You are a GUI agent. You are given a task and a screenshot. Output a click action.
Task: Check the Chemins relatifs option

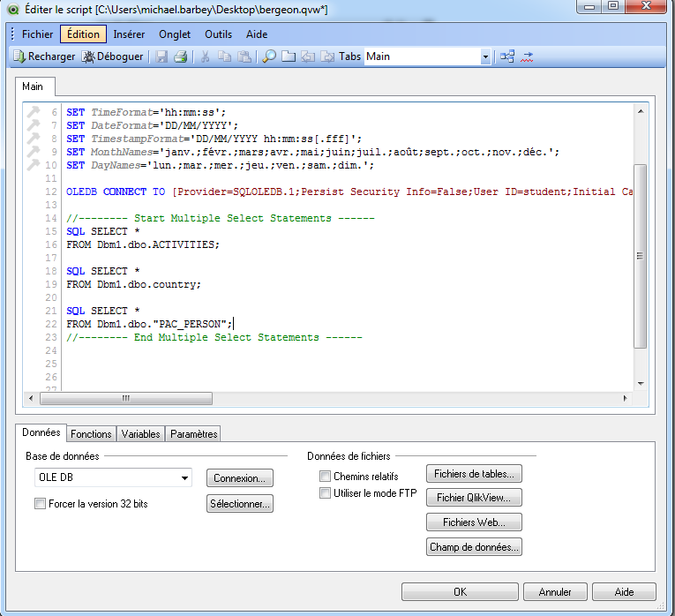(326, 477)
